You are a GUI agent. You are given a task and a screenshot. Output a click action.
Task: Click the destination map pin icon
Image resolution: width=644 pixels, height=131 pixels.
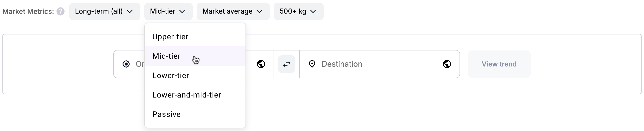point(312,64)
